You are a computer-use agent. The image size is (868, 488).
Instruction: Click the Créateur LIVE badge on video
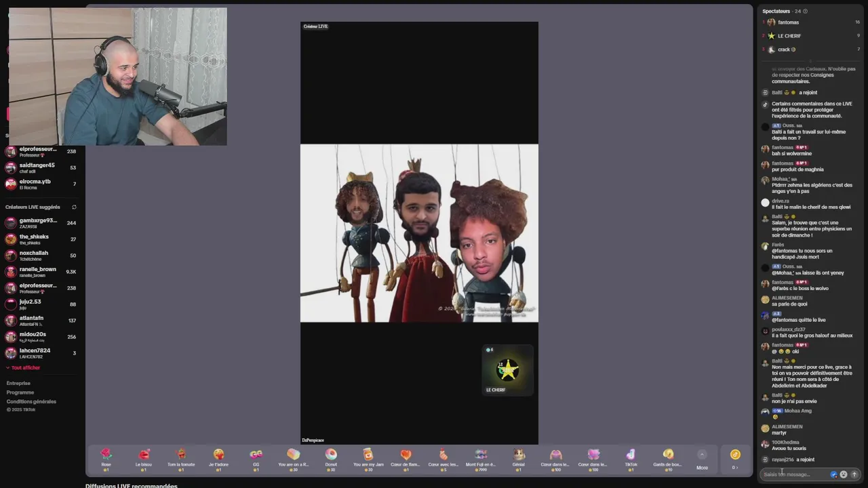[x=316, y=26]
